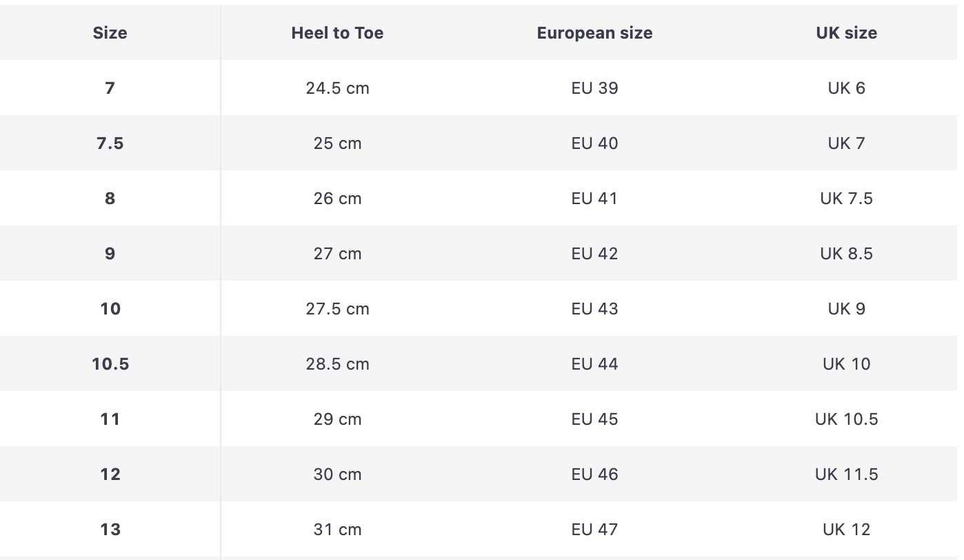The width and height of the screenshot is (964, 560).
Task: Click the 24.5 cm measurement cell
Action: pos(337,88)
